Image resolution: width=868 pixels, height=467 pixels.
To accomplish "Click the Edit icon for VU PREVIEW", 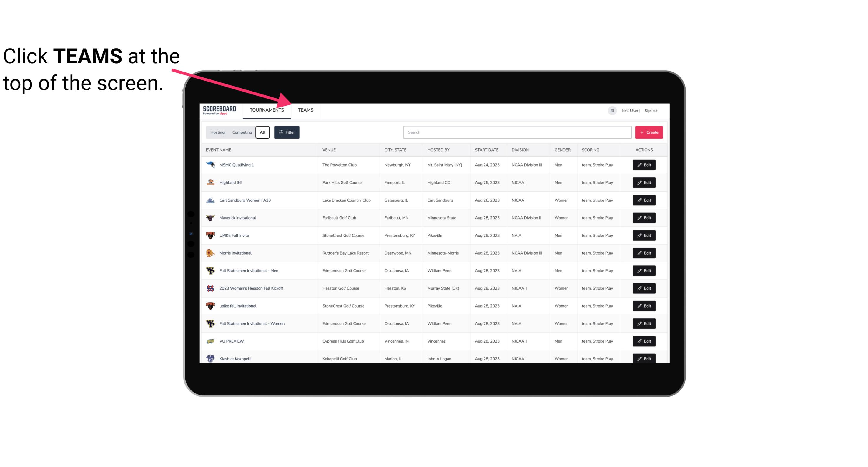I will click(x=644, y=341).
